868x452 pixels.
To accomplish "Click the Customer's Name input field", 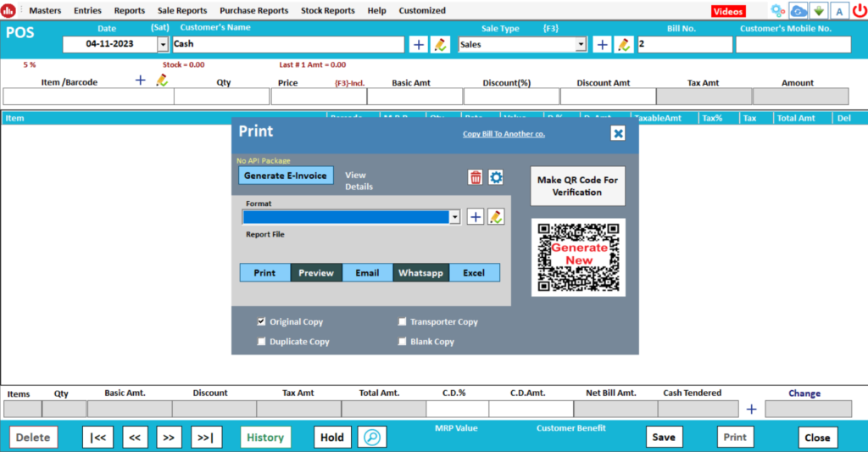I will (288, 44).
